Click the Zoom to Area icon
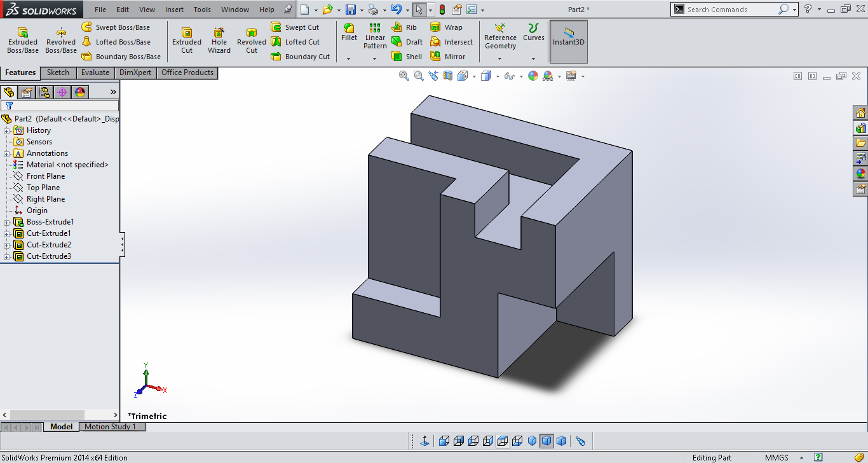Screen dimensions: 868x463 [418, 76]
